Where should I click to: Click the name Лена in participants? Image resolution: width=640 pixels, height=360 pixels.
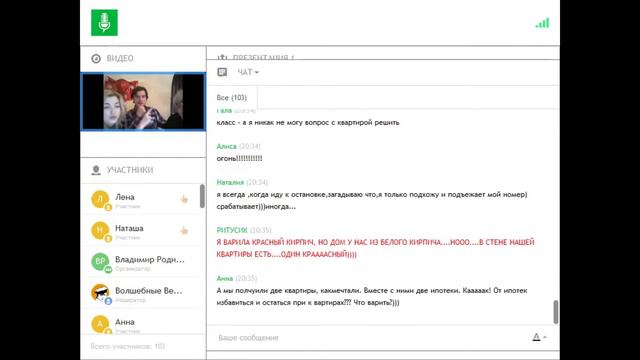(125, 197)
